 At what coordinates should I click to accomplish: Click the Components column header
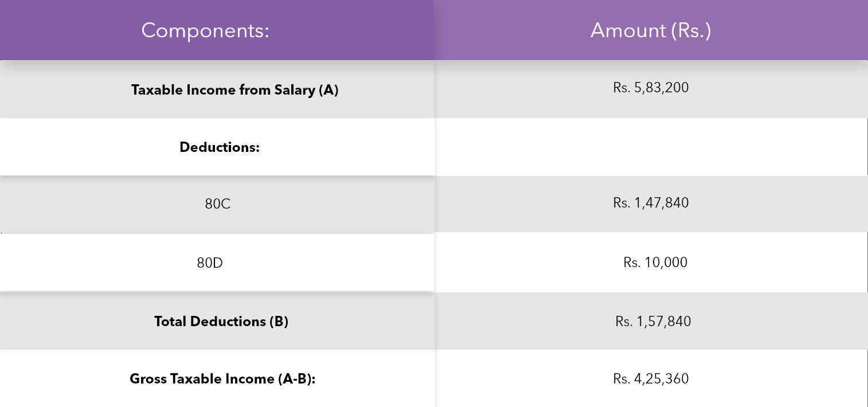(217, 30)
